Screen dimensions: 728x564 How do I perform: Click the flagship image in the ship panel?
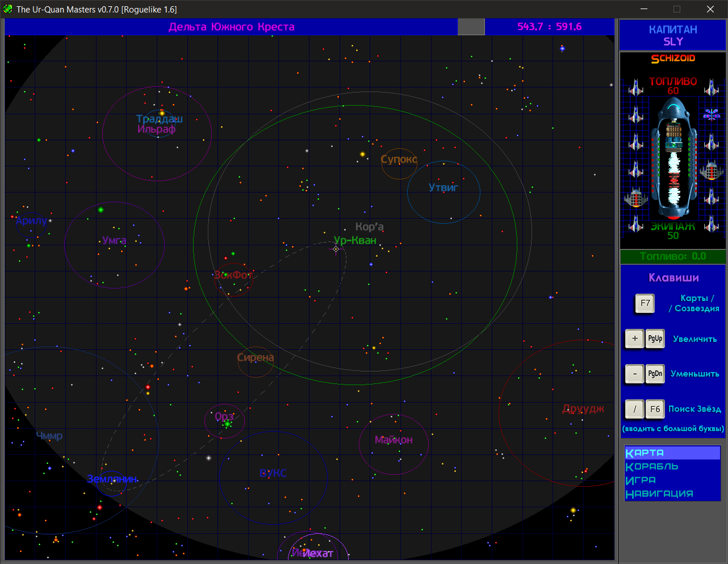click(x=674, y=158)
